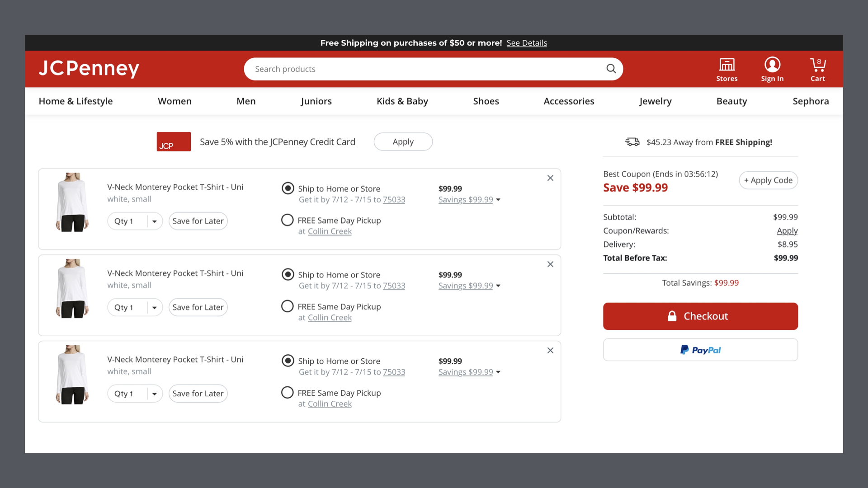Click the search magnifier icon
Screen dimensions: 868x488
(611, 69)
